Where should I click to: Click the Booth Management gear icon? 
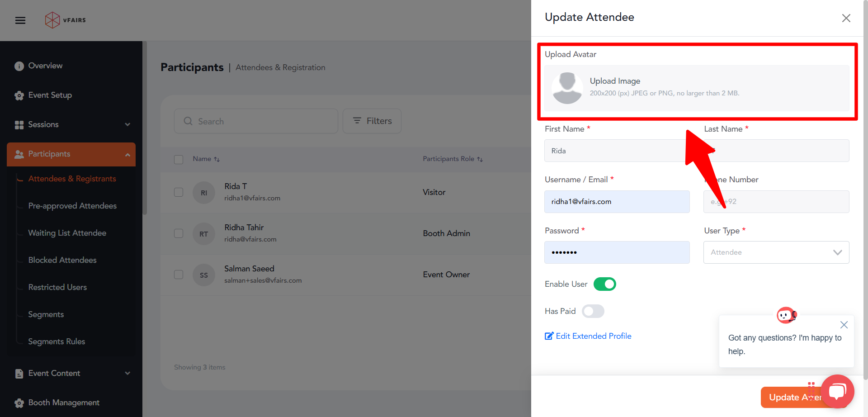(19, 403)
